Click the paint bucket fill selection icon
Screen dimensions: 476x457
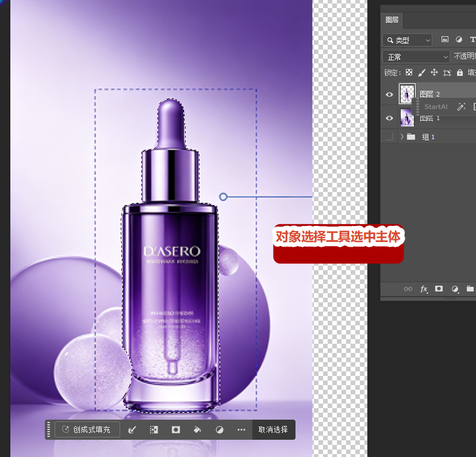pos(197,429)
